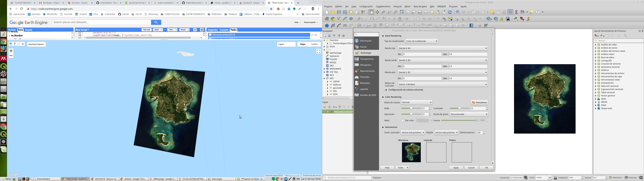Open Pirámides tab in layer properties
Screen dimensions: 644x181
pos(366,77)
